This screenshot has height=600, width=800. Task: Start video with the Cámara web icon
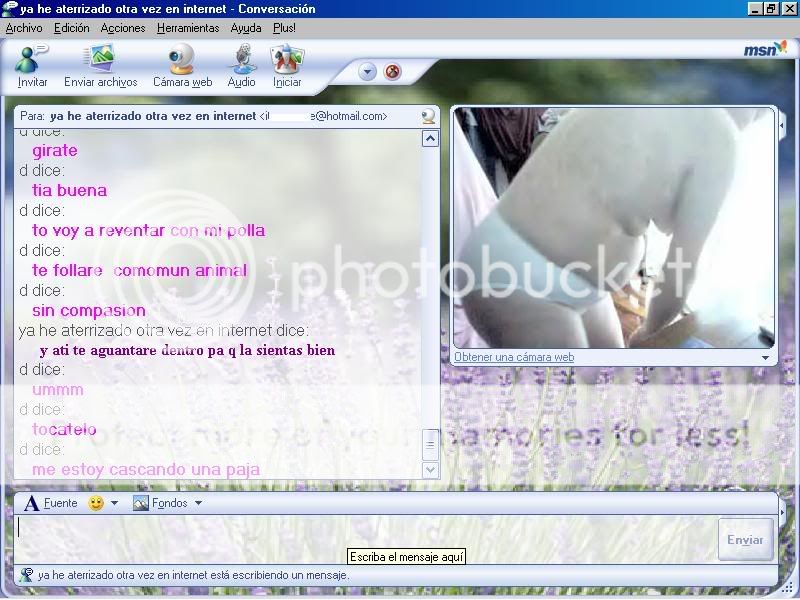tap(182, 65)
